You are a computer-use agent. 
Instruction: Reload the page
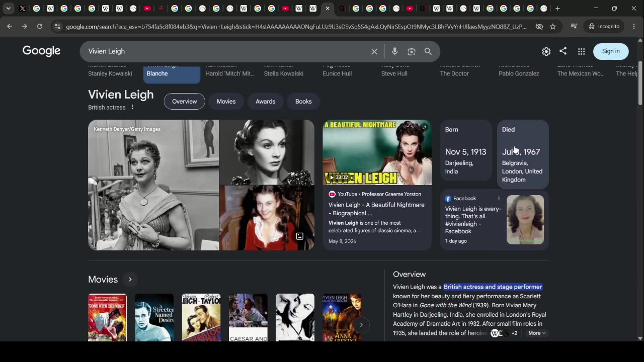pos(40,26)
